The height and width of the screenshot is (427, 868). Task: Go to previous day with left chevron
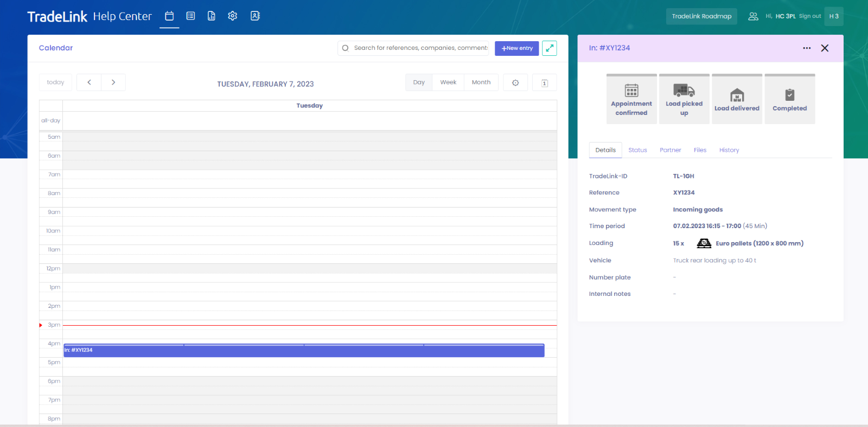[x=89, y=82]
